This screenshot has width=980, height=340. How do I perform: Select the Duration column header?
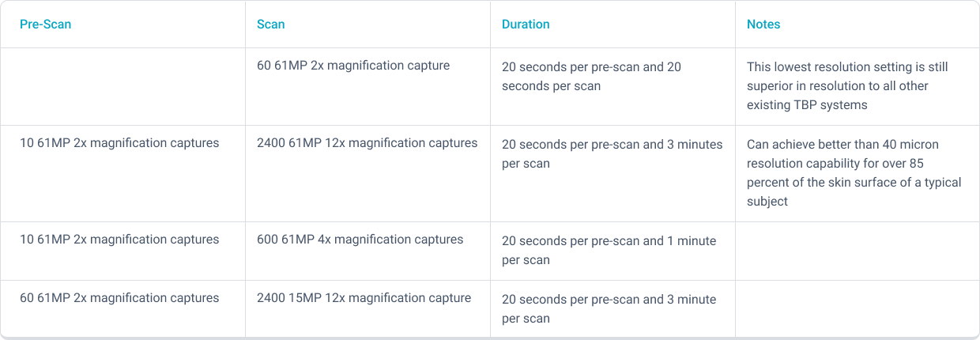coord(526,25)
